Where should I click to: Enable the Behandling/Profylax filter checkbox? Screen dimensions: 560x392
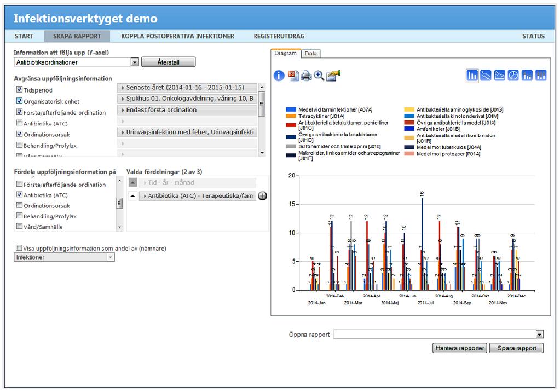pos(19,145)
